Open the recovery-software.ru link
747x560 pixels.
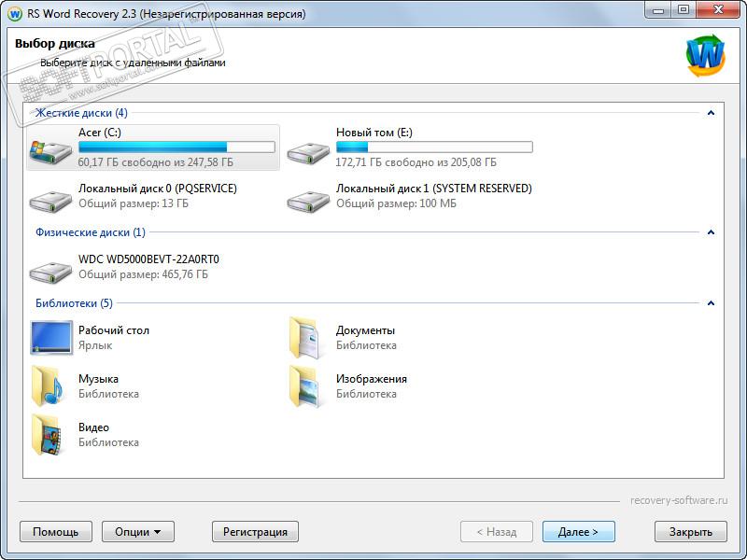[679, 500]
